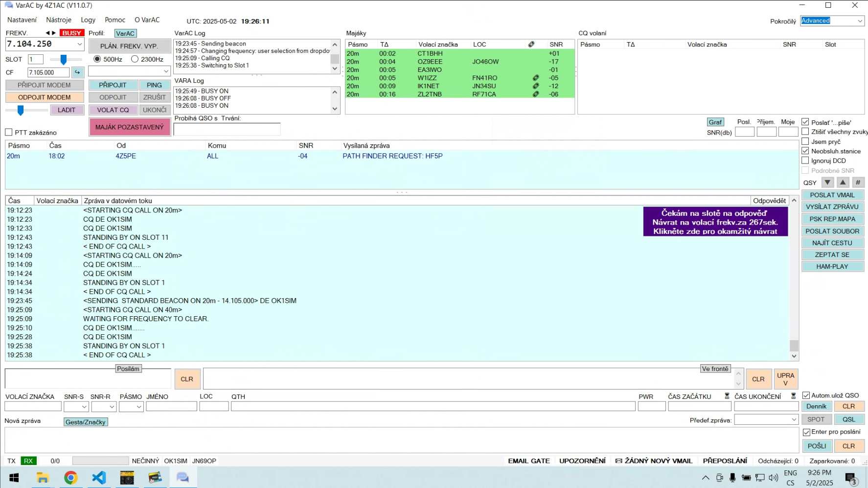
Task: Open the Nástroje menu
Action: pyautogui.click(x=59, y=20)
